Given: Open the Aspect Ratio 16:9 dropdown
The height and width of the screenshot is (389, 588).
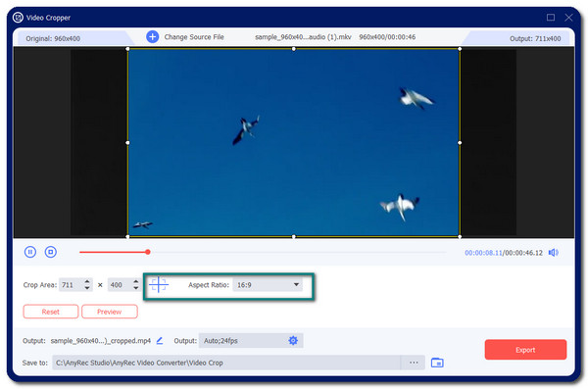Looking at the screenshot, I should [x=268, y=285].
